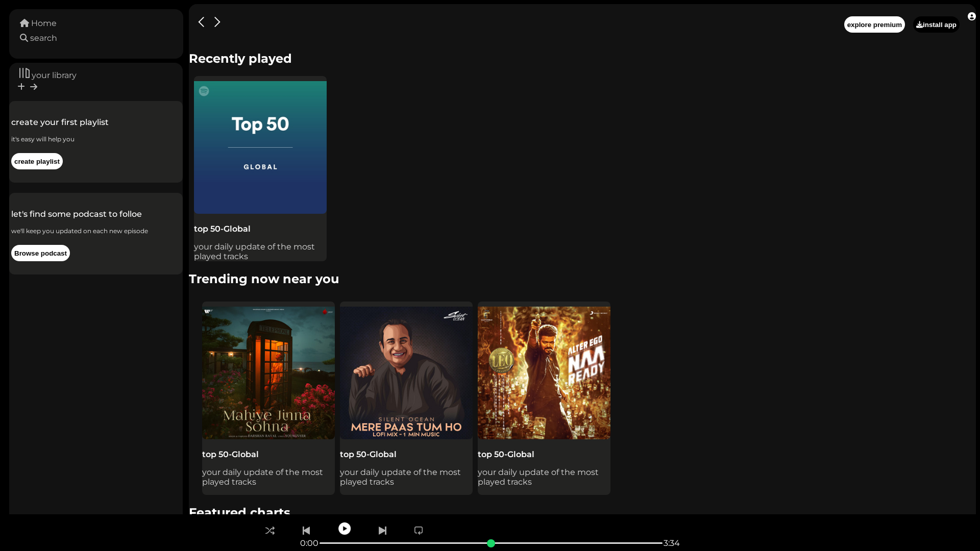Toggle shuffle playback
Image resolution: width=980 pixels, height=551 pixels.
(270, 531)
